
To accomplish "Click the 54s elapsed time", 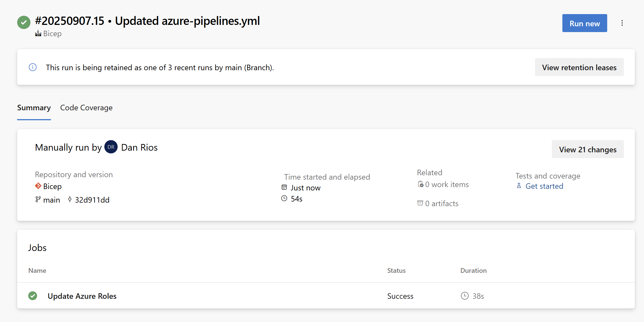I will [x=297, y=199].
